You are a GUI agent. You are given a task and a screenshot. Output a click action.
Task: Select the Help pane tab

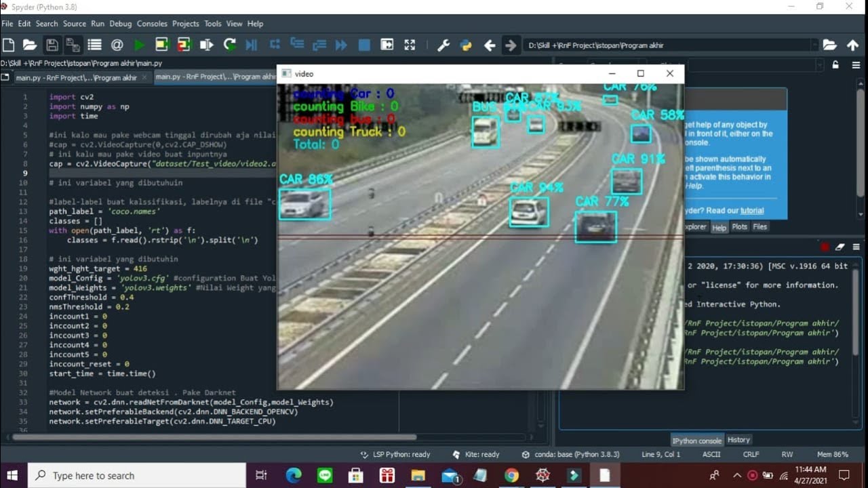point(719,228)
